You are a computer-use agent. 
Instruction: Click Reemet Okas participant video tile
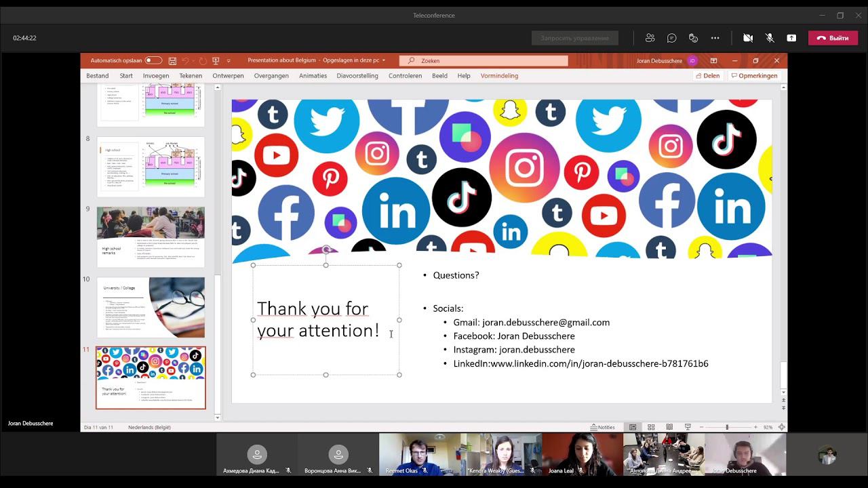pos(420,454)
